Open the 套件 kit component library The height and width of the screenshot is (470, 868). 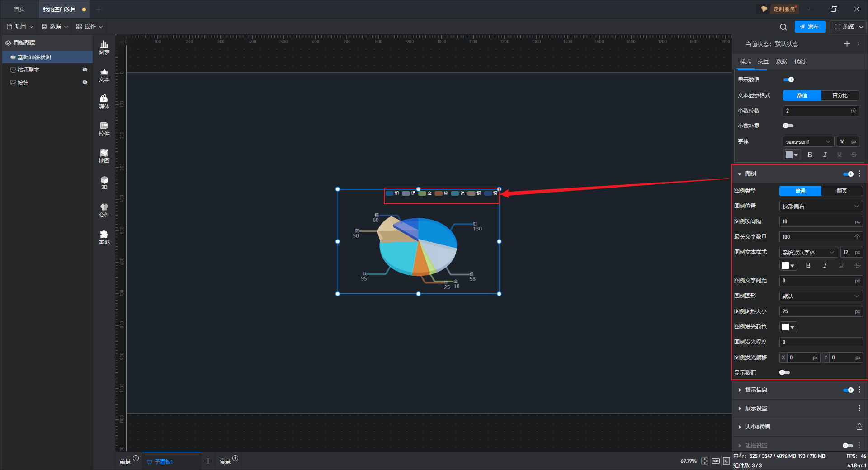coord(104,210)
